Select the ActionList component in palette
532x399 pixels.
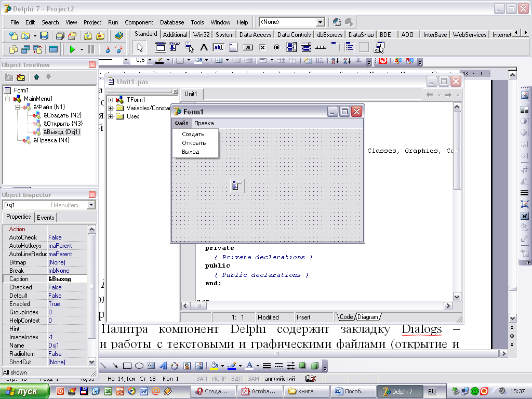tap(379, 47)
